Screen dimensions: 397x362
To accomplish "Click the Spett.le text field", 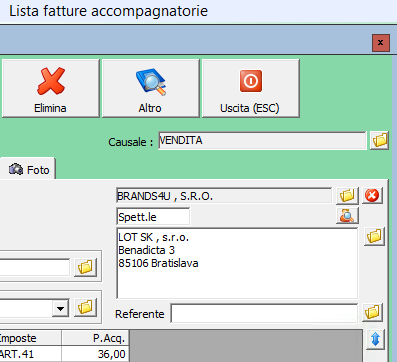I will click(x=153, y=217).
